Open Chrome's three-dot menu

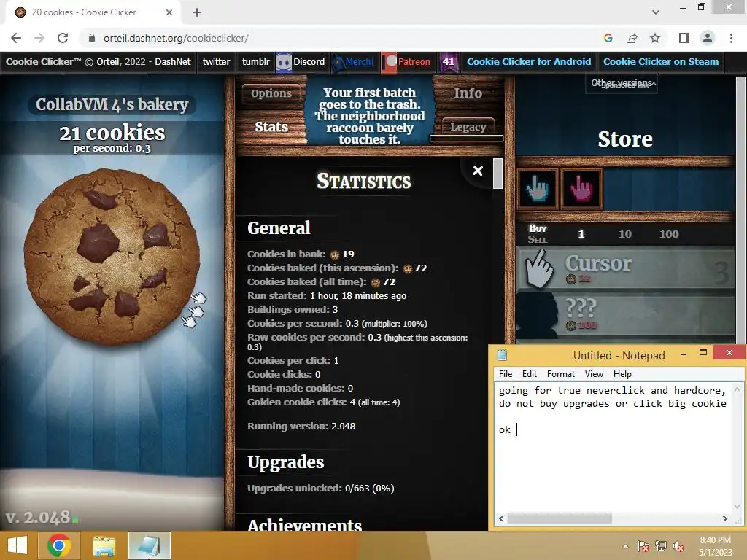(731, 38)
